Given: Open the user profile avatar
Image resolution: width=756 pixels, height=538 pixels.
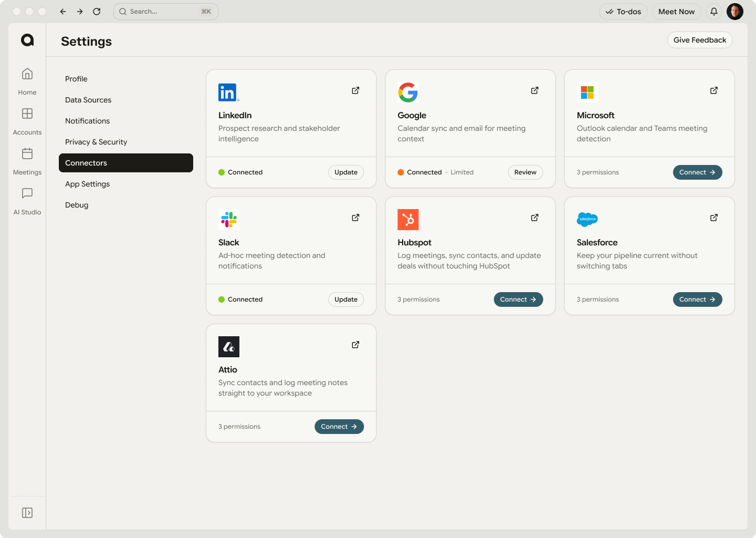Looking at the screenshot, I should [735, 12].
